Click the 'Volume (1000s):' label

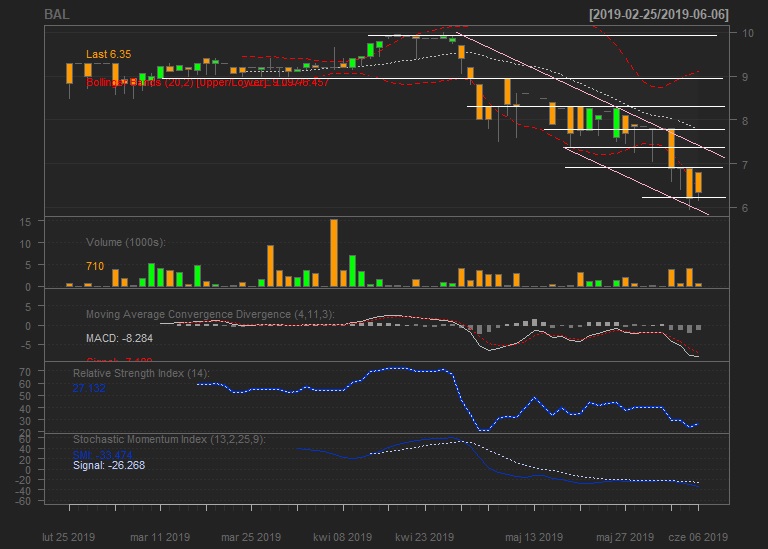coord(126,242)
